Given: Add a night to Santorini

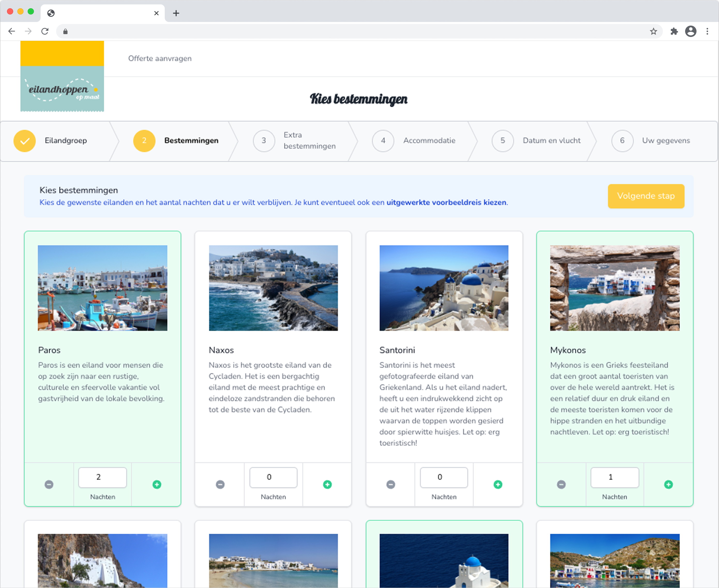Looking at the screenshot, I should [498, 484].
